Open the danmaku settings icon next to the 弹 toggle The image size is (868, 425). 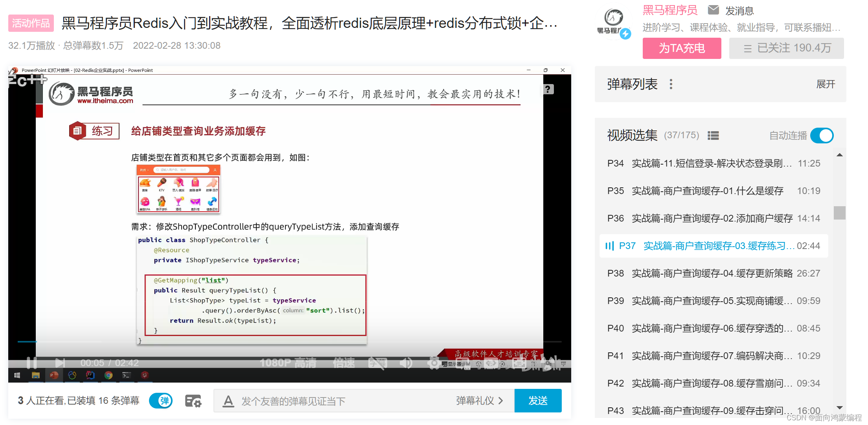point(193,401)
